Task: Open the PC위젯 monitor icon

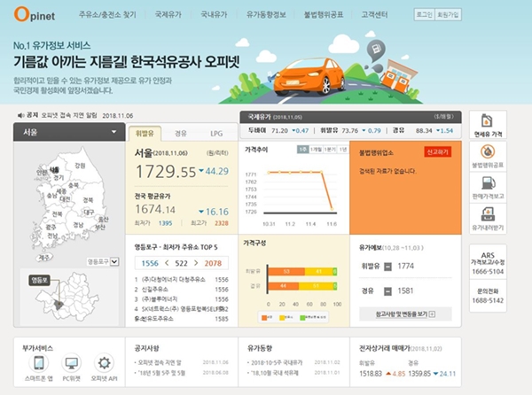Action: tap(71, 363)
